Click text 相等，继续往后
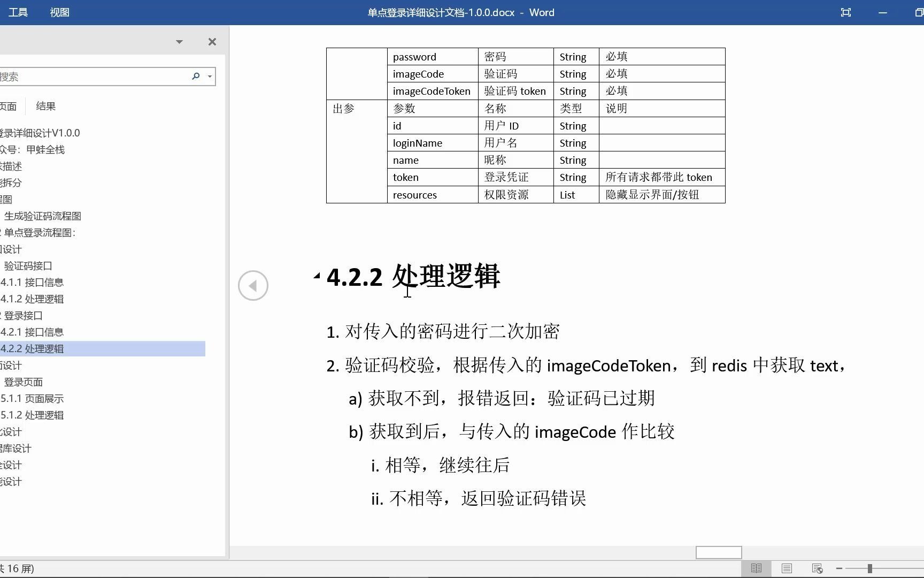This screenshot has width=924, height=578. 448,465
